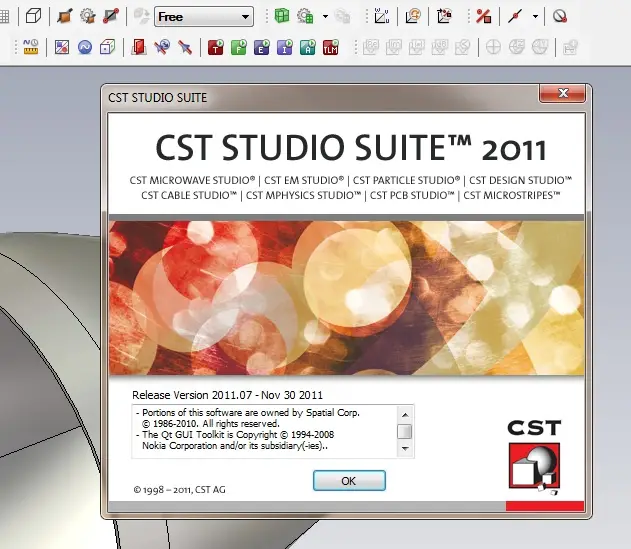The height and width of the screenshot is (549, 631).
Task: Click the rotate coordinate system icon
Action: click(413, 17)
